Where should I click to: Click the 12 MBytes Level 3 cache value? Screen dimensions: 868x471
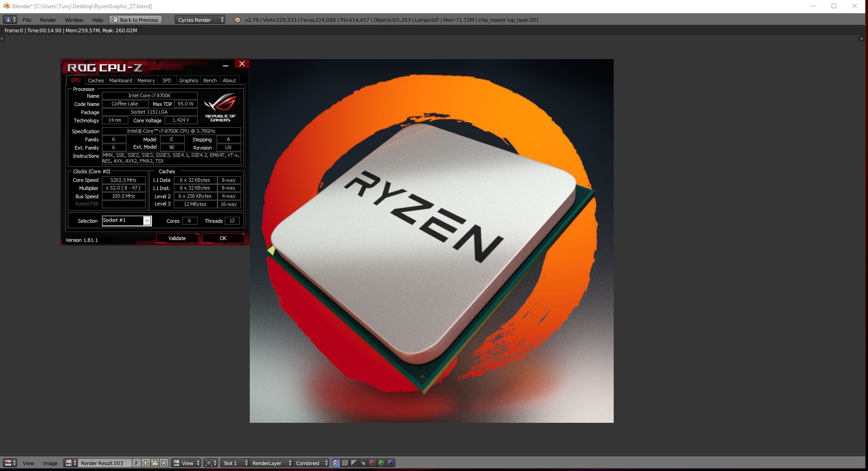point(195,204)
